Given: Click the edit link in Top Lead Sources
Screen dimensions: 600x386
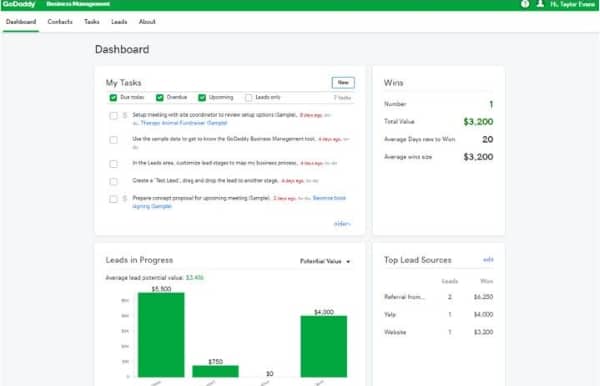Looking at the screenshot, I should pos(488,260).
